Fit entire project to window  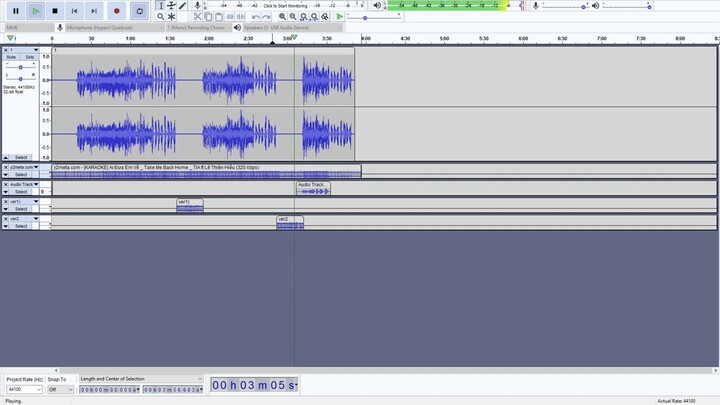[314, 17]
